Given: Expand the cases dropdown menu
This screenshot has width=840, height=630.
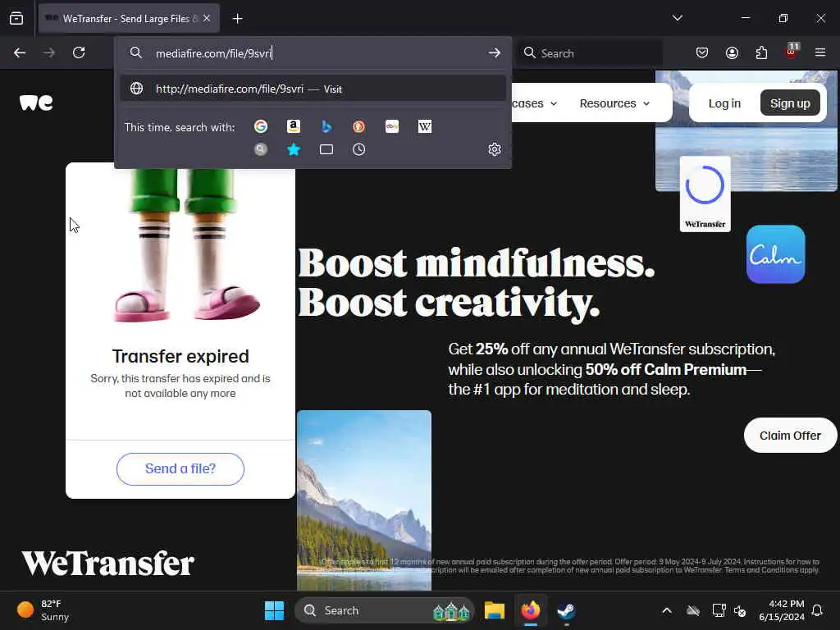Looking at the screenshot, I should [535, 103].
